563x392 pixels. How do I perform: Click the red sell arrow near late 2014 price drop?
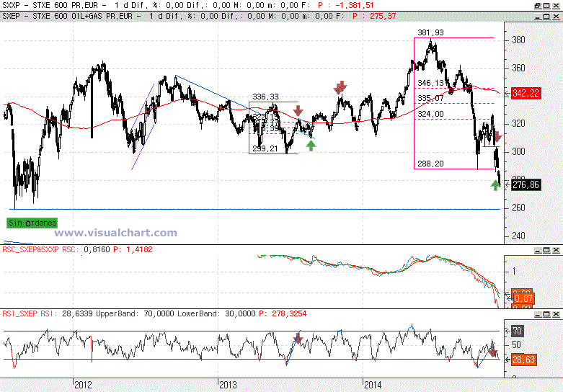point(497,137)
